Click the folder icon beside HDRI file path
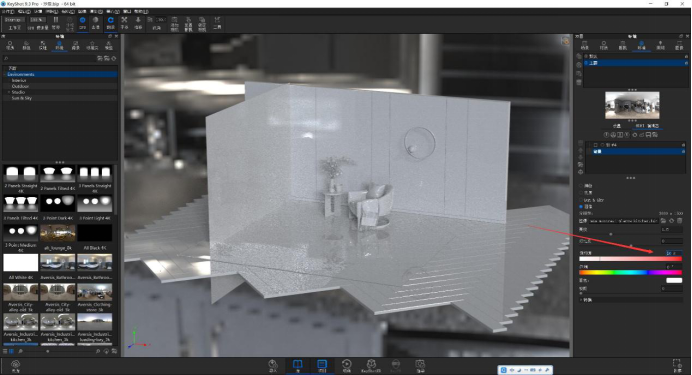The width and height of the screenshot is (692, 375). pos(663,221)
